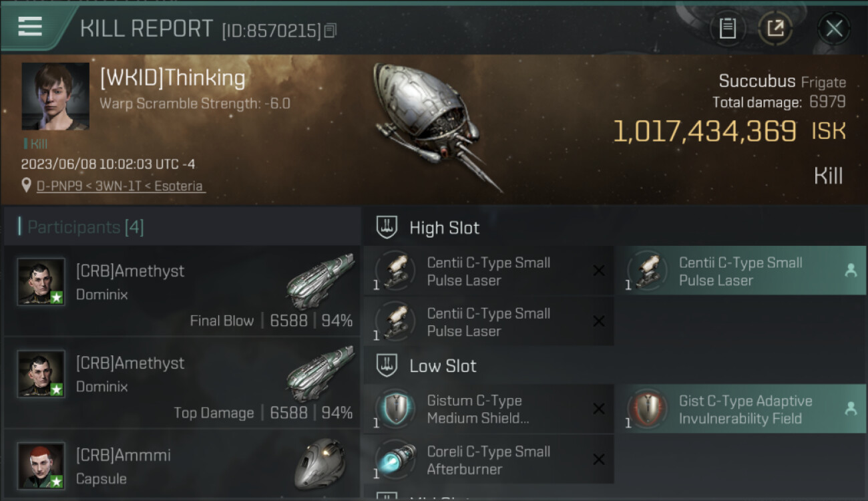Image resolution: width=868 pixels, height=501 pixels.
Task: Click the Thinking pilot portrait
Action: pyautogui.click(x=55, y=96)
